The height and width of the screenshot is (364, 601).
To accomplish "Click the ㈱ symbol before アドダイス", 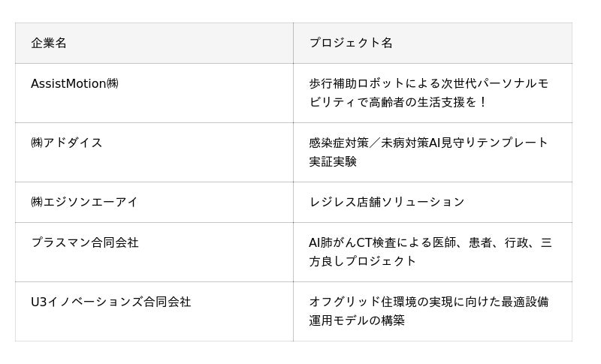I will point(37,143).
